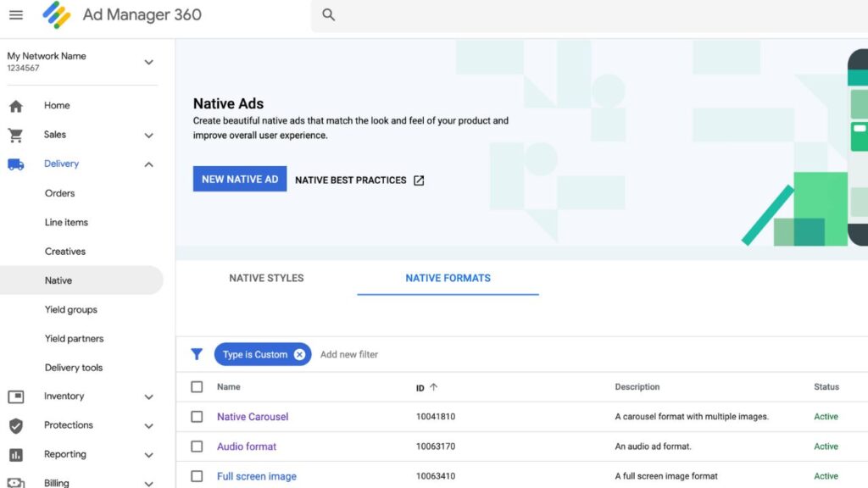Click the Home house icon

click(15, 106)
